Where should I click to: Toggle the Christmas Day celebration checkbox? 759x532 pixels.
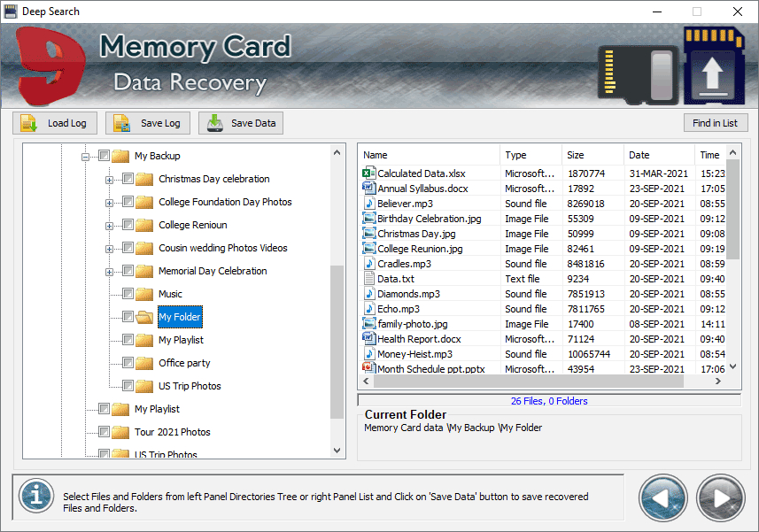(x=128, y=179)
